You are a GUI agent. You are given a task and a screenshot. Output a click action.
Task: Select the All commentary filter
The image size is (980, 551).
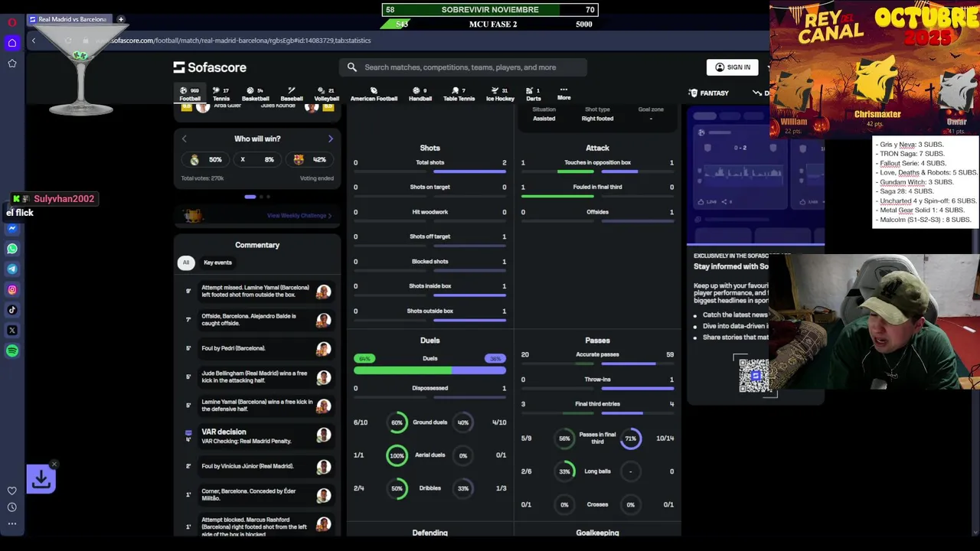(x=185, y=262)
